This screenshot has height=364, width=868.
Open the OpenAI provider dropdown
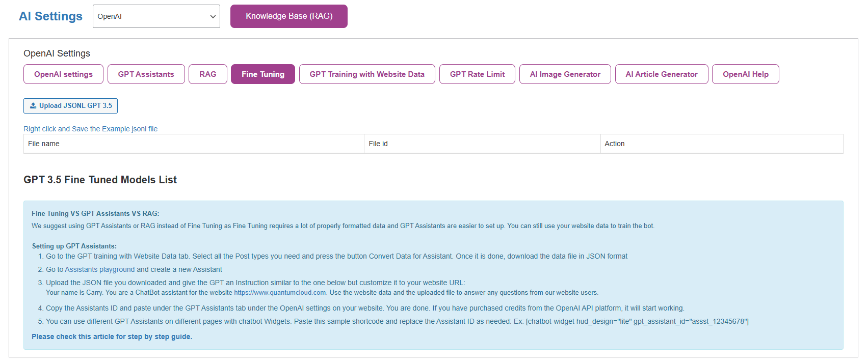tap(156, 16)
